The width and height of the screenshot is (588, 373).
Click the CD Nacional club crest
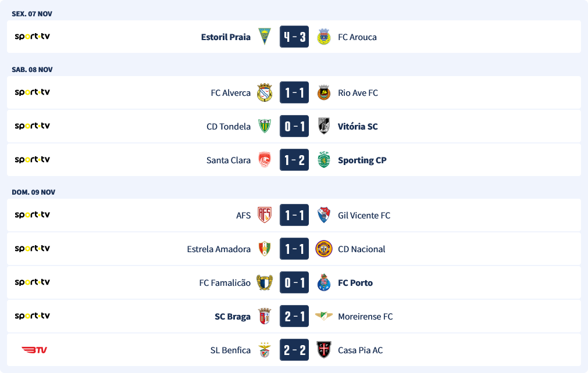pyautogui.click(x=324, y=249)
